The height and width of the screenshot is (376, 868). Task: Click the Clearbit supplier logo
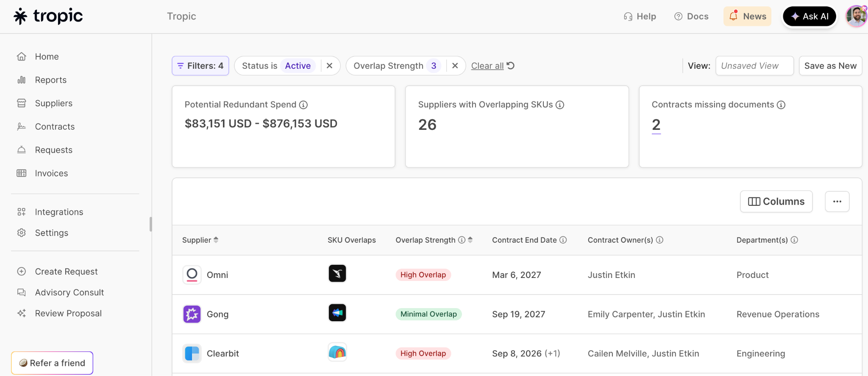click(192, 354)
